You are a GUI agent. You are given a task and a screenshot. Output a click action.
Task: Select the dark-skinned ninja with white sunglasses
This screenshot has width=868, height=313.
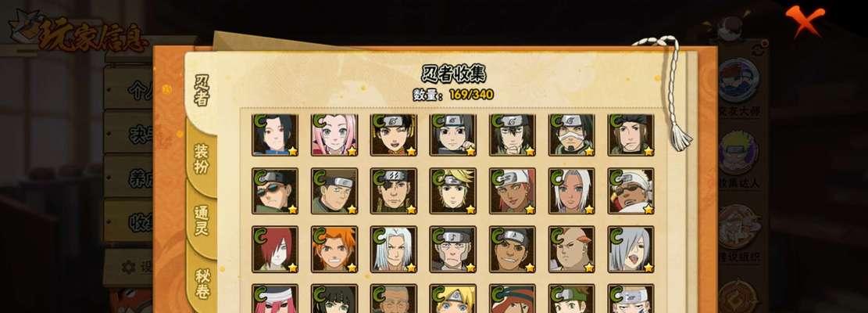(x=630, y=191)
